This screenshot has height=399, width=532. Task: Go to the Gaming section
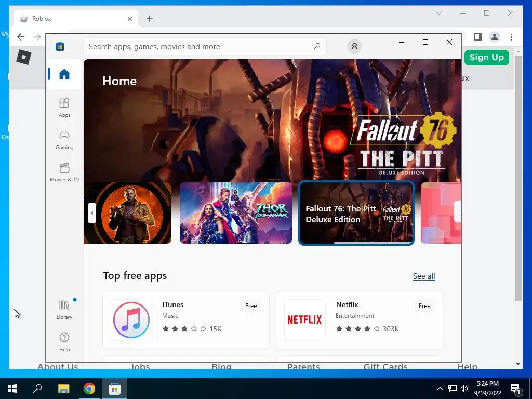coord(64,140)
